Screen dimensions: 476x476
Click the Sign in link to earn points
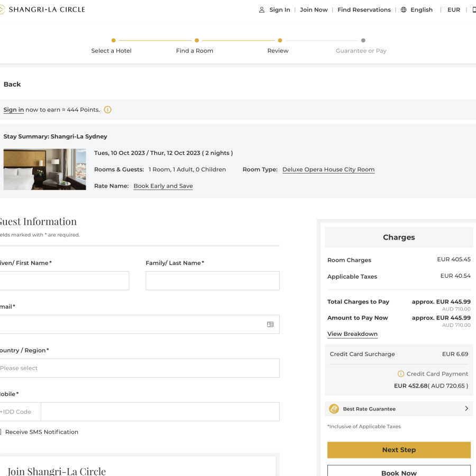[x=14, y=109]
